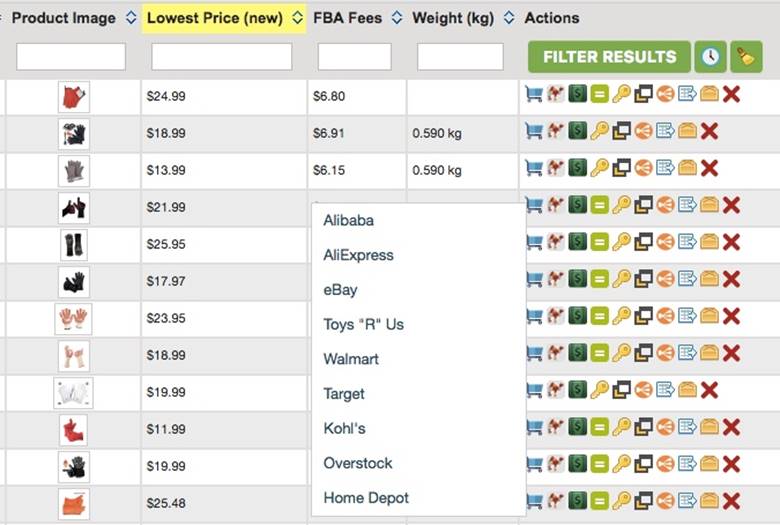Viewport: 780px width, 525px height.
Task: Open the Lowest Price (new) sort arrows
Action: point(297,18)
